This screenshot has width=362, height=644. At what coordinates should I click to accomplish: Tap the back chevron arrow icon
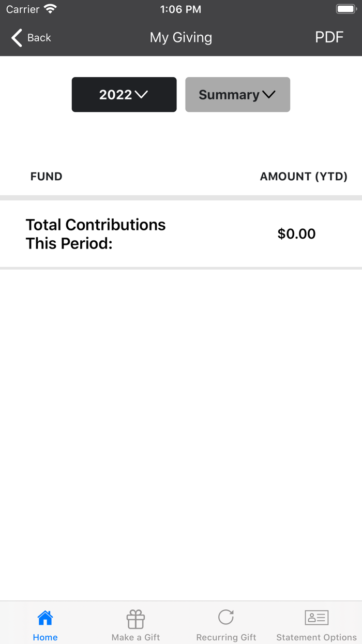(17, 38)
